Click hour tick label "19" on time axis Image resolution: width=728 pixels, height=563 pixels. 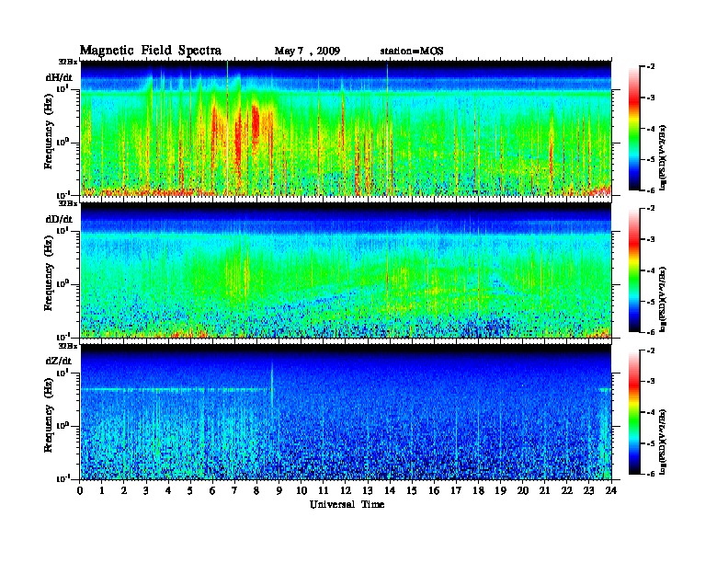coord(500,490)
